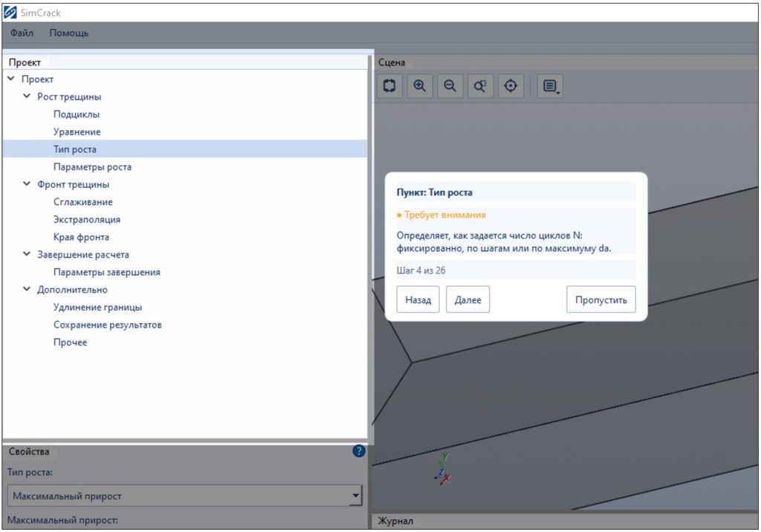Click the fit-to-view icon in Сцена toolbar
Screen dimensions: 761x532
(389, 86)
